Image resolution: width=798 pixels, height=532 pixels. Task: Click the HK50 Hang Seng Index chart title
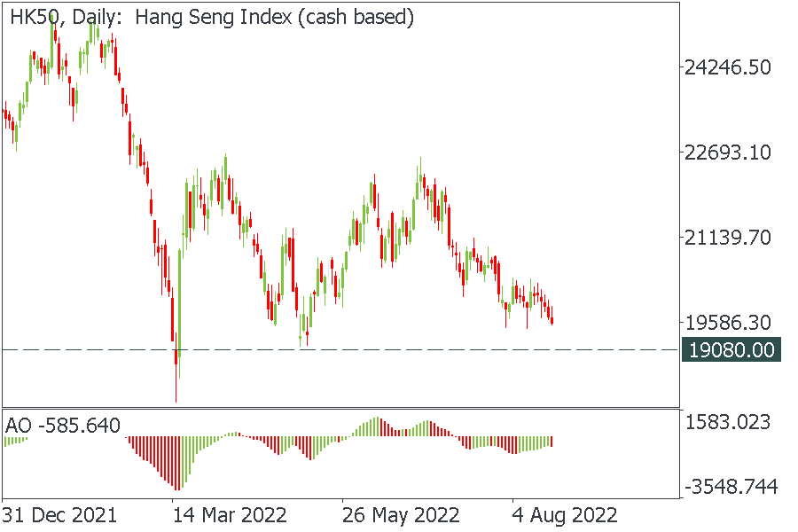(212, 18)
